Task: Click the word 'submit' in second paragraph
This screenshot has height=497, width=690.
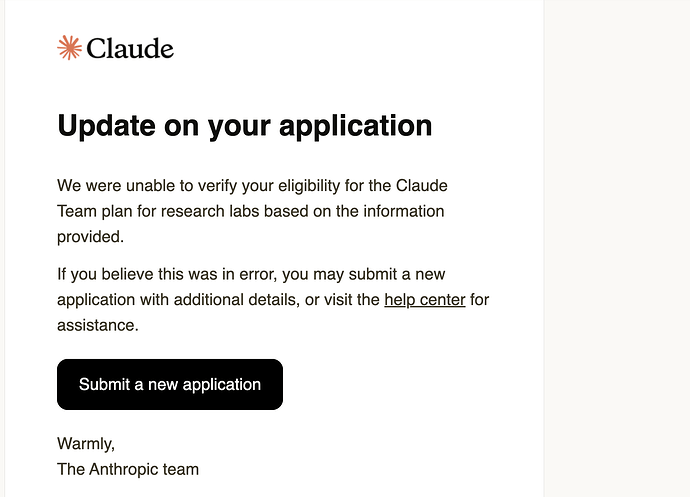Action: coord(373,274)
